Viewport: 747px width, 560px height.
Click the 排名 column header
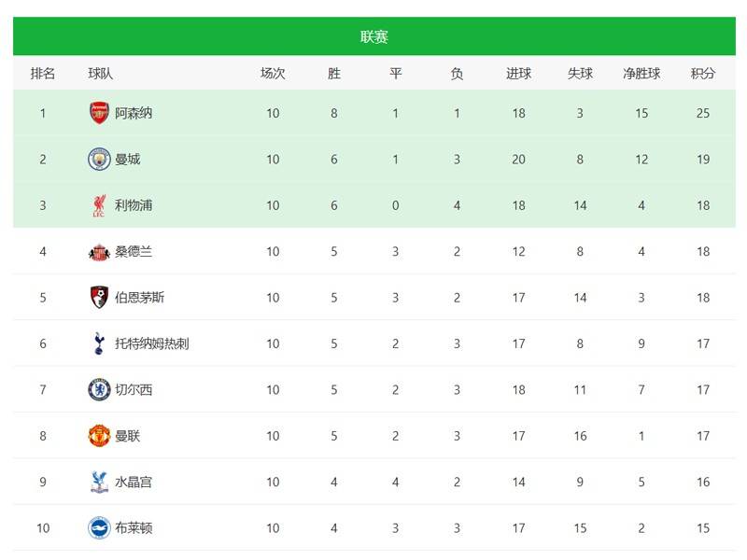coord(43,73)
